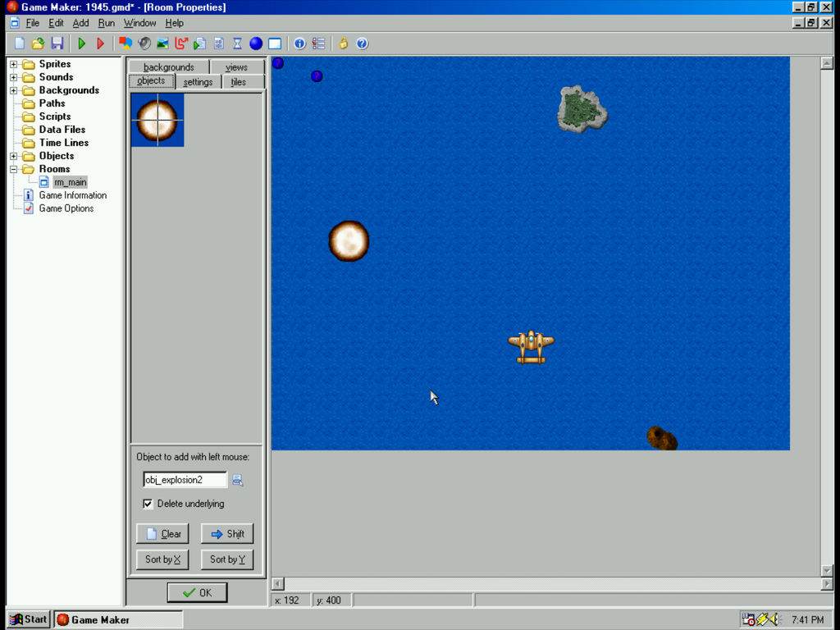This screenshot has width=840, height=630.
Task: Click Sort by Y button
Action: tap(227, 559)
